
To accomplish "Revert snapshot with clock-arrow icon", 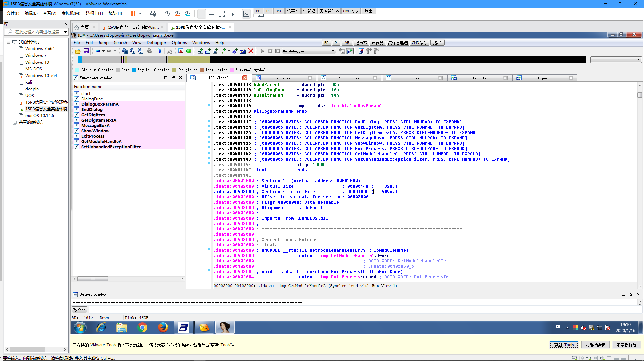I will click(x=177, y=14).
